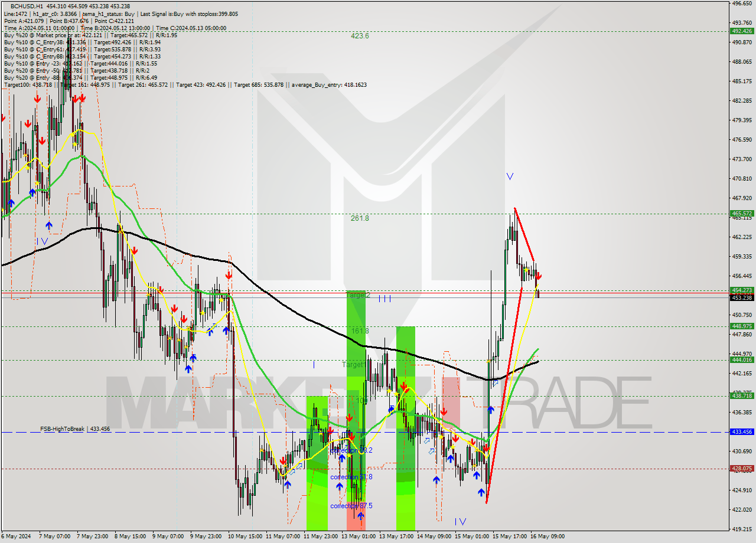Image resolution: width=756 pixels, height=543 pixels.
Task: Click the 492.426 green price label
Action: [742, 31]
